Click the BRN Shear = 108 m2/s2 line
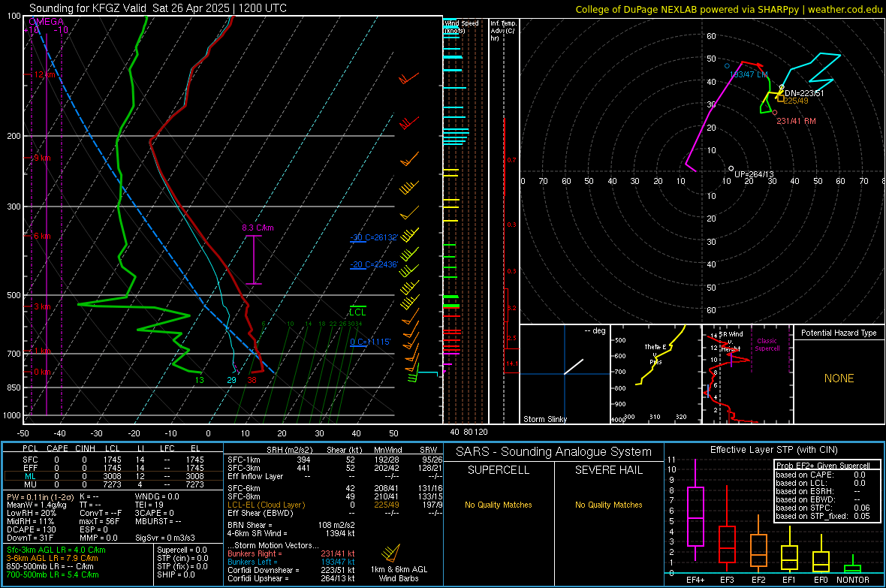 [291, 525]
